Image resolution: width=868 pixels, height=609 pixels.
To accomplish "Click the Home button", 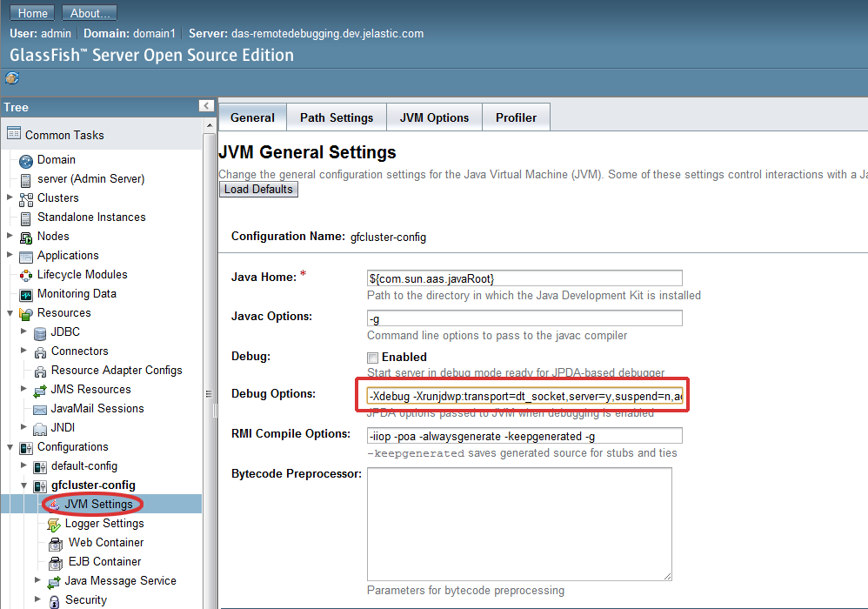I will click(33, 13).
